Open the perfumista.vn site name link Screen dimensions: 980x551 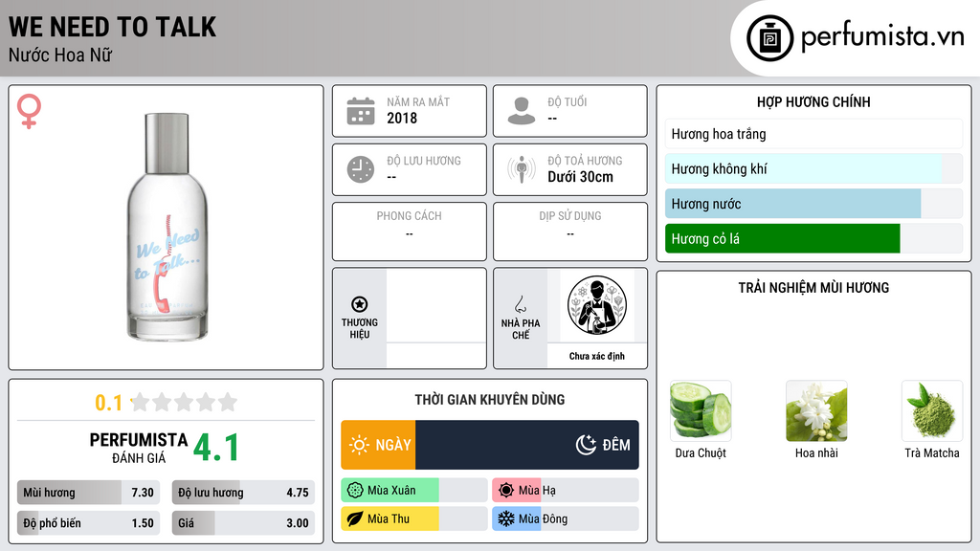pos(882,36)
